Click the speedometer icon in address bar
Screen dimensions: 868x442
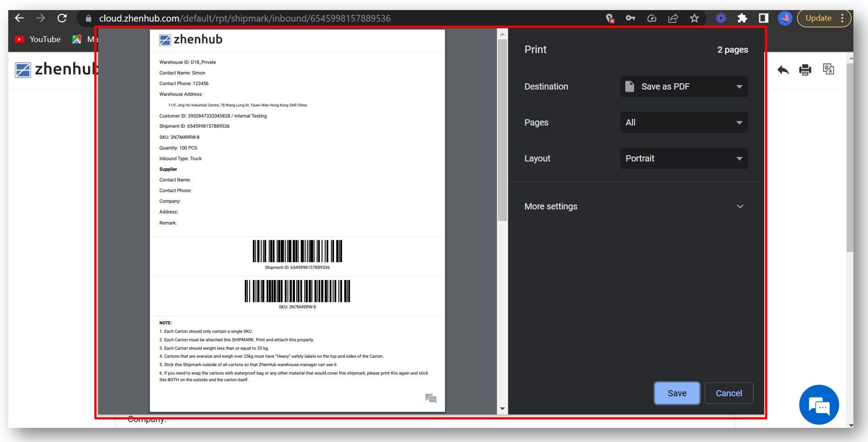tap(652, 18)
